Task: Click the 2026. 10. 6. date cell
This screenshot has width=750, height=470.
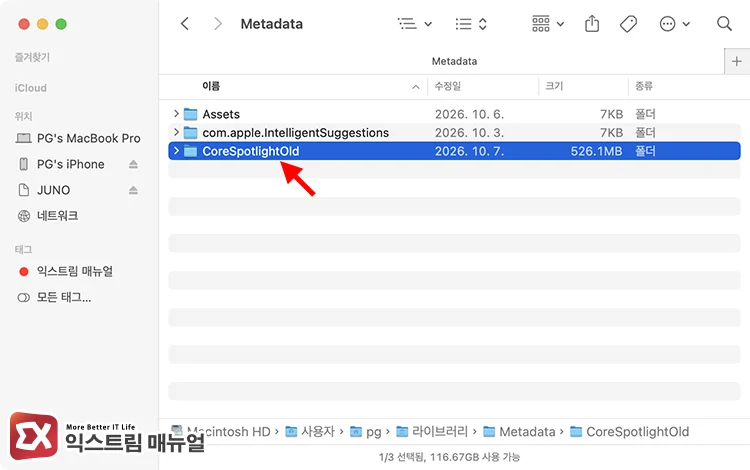Action: (469, 114)
